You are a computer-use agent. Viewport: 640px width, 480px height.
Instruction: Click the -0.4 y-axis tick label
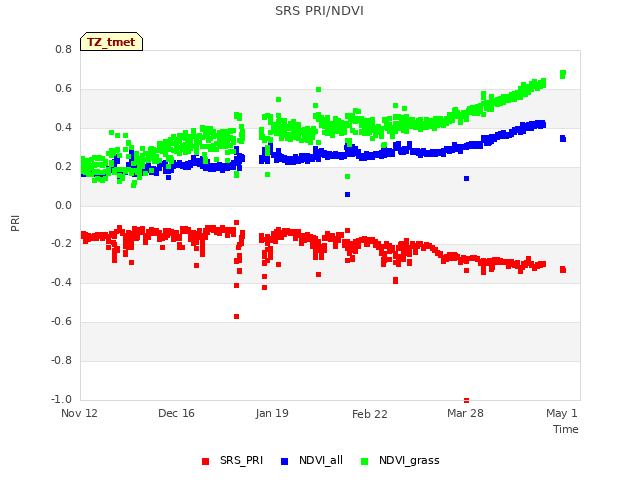click(x=61, y=282)
